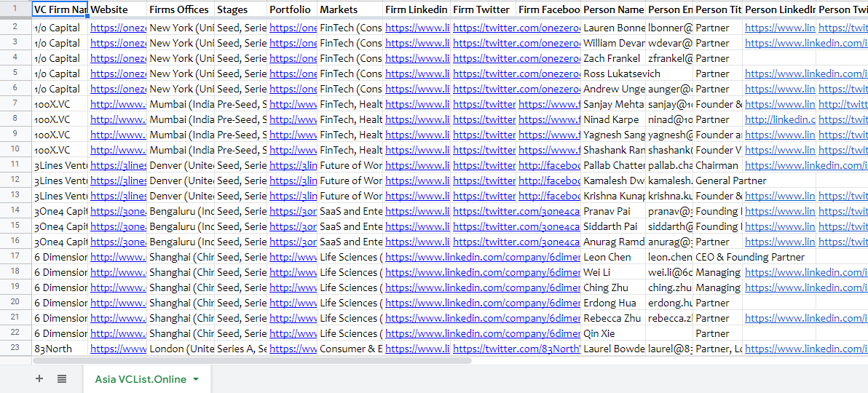Select row number 12 header
Screen dimensions: 868x393
[x=15, y=180]
